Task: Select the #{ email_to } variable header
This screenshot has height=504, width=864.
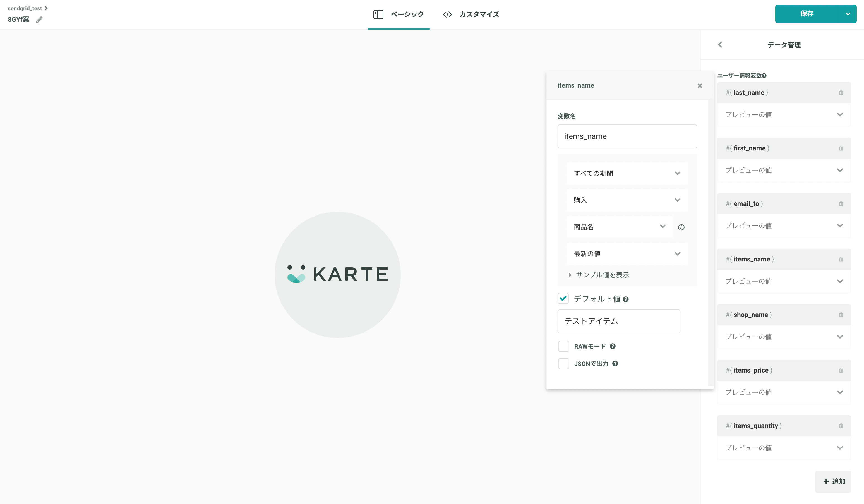Action: pyautogui.click(x=784, y=204)
